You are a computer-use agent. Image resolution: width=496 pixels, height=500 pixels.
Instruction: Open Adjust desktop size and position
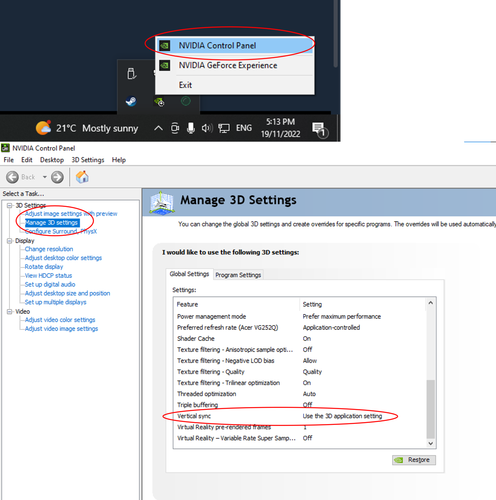click(x=67, y=293)
